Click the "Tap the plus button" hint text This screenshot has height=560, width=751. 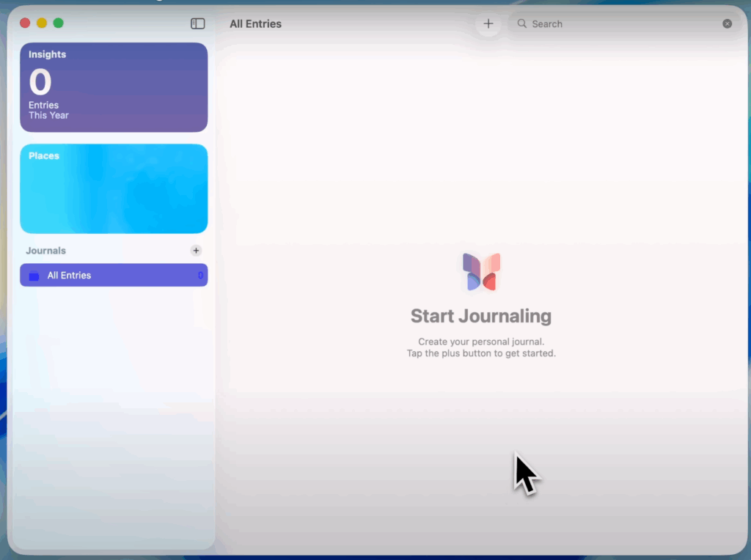click(x=481, y=353)
